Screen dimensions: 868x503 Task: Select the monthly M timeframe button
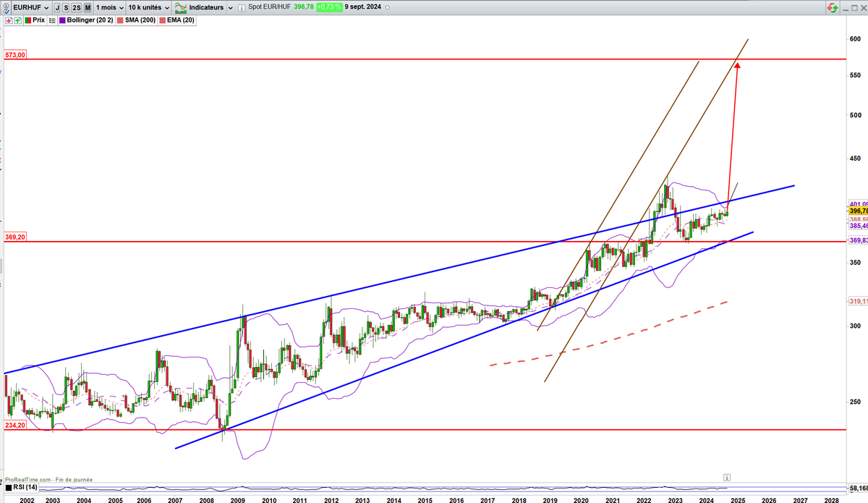click(x=88, y=7)
